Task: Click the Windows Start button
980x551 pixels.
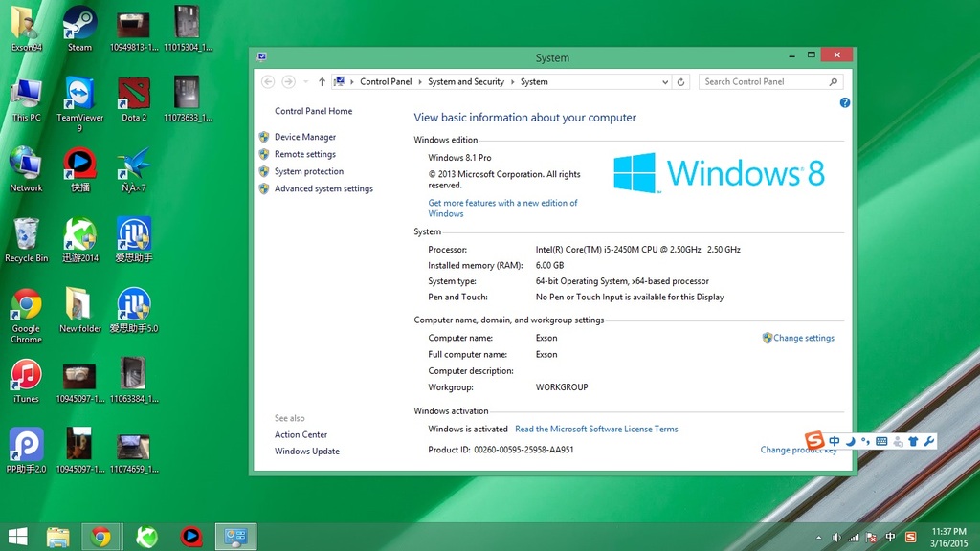Action: pos(17,537)
